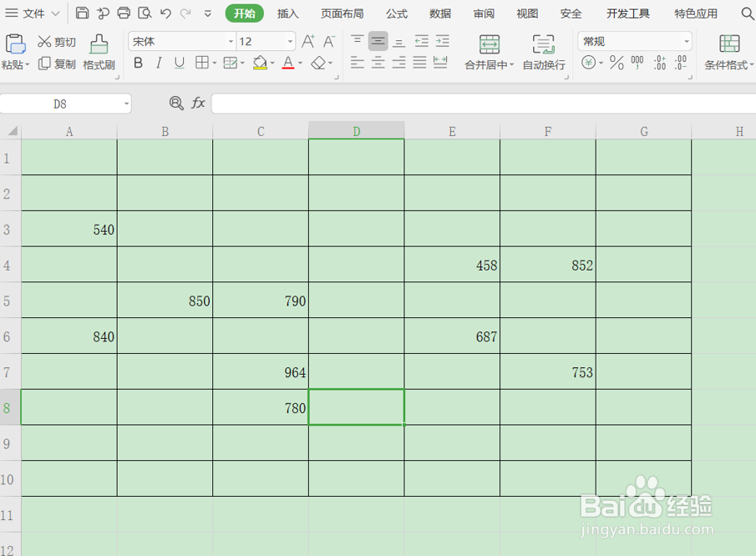Justify text in the cell

click(419, 62)
